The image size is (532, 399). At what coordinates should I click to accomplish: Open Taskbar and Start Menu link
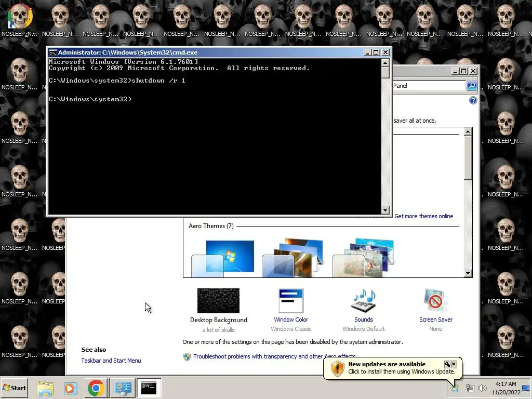pos(111,361)
